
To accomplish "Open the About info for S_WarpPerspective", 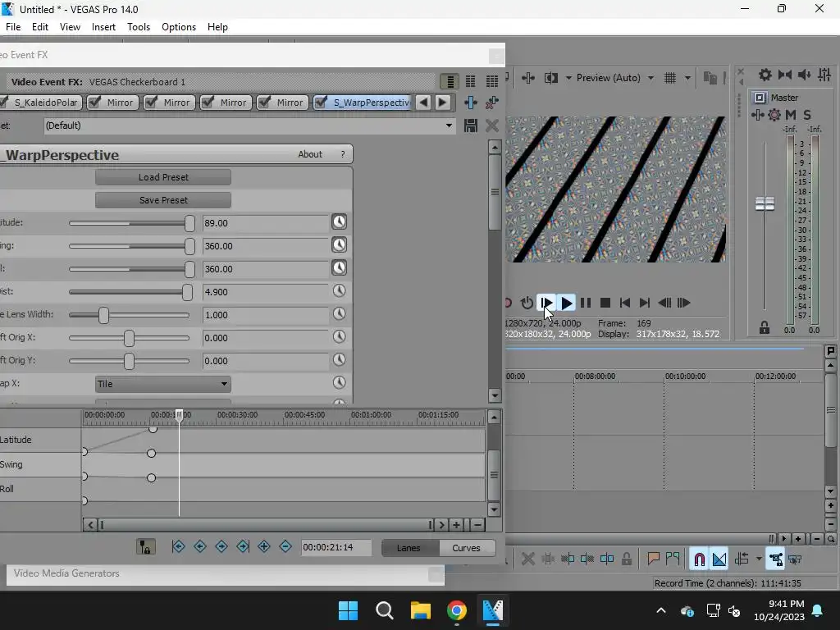I will coord(309,154).
